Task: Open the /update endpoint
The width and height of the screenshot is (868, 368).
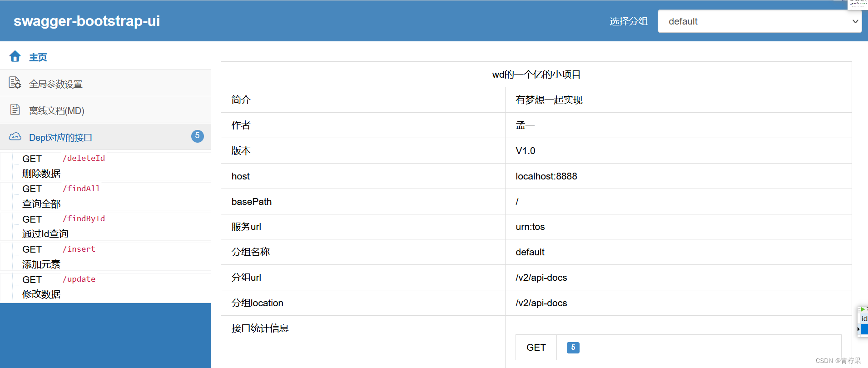Action: point(79,279)
